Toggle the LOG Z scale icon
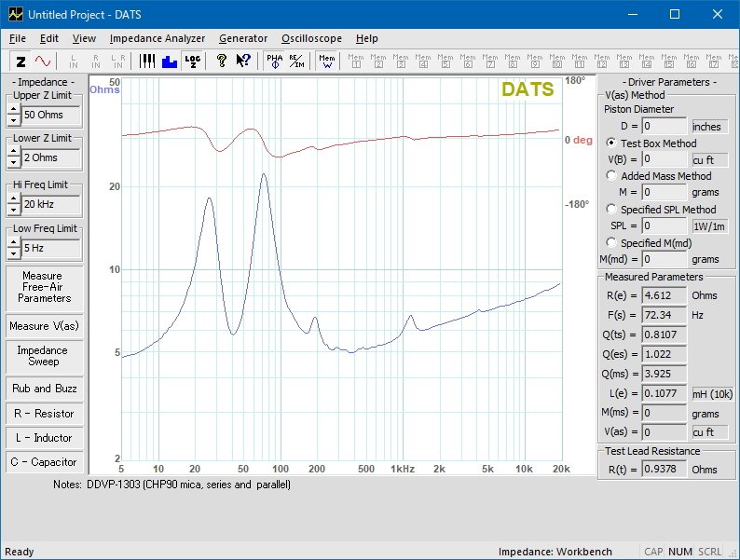The width and height of the screenshot is (740, 560). tap(193, 61)
